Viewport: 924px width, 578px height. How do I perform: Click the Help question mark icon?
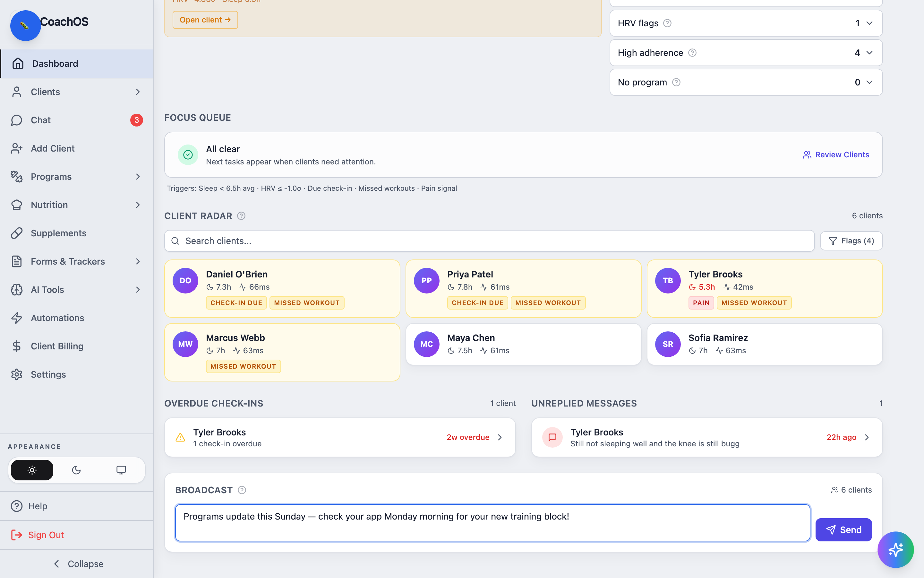16,506
